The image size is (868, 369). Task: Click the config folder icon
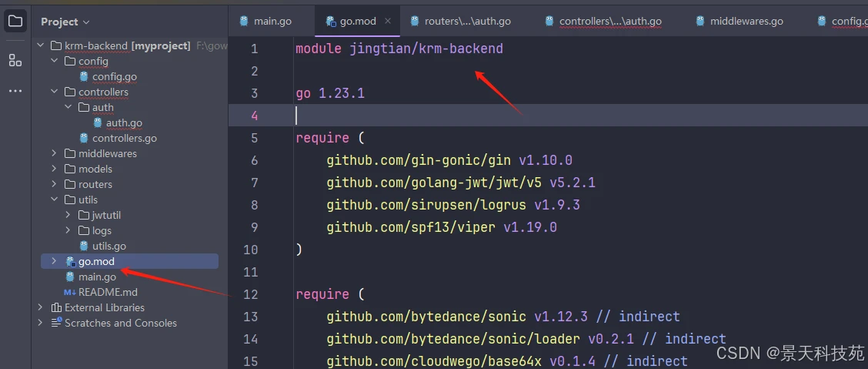tap(70, 61)
